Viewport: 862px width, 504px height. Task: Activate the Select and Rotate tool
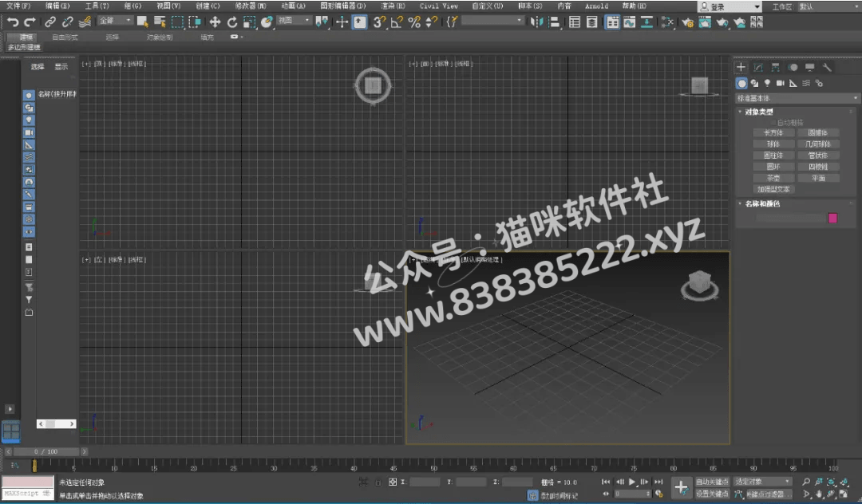tap(232, 22)
